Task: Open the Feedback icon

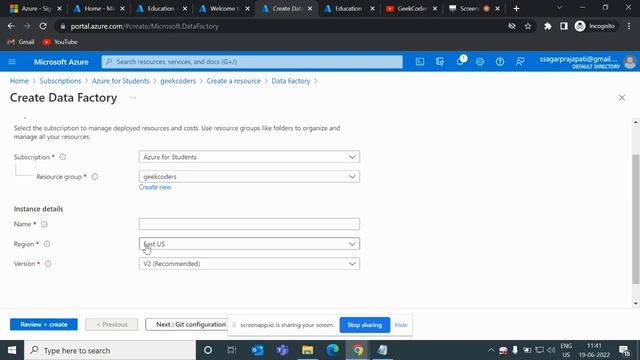Action: coord(520,62)
